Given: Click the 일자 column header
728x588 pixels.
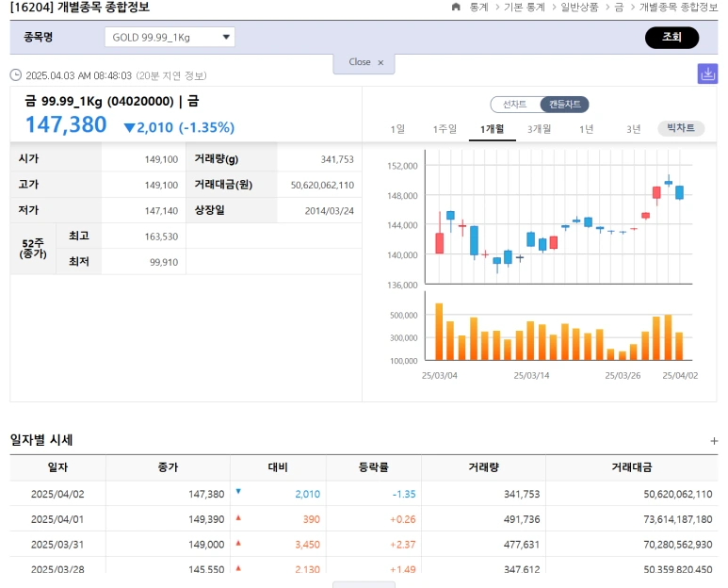Looking at the screenshot, I should [x=57, y=467].
